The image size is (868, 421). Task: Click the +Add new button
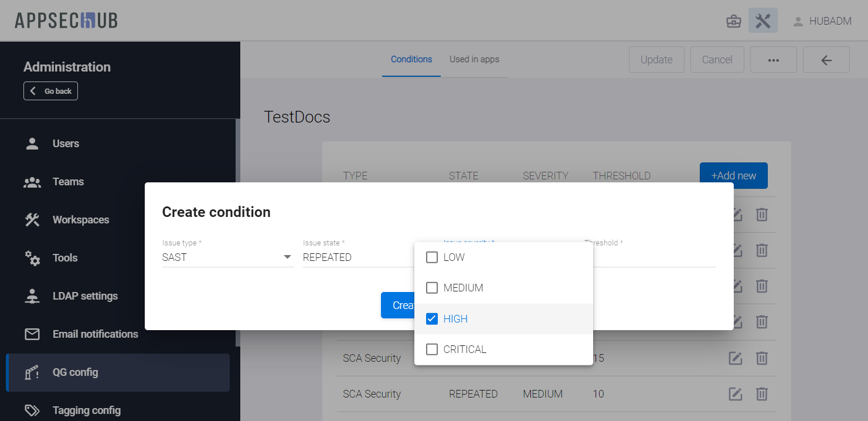click(x=733, y=175)
